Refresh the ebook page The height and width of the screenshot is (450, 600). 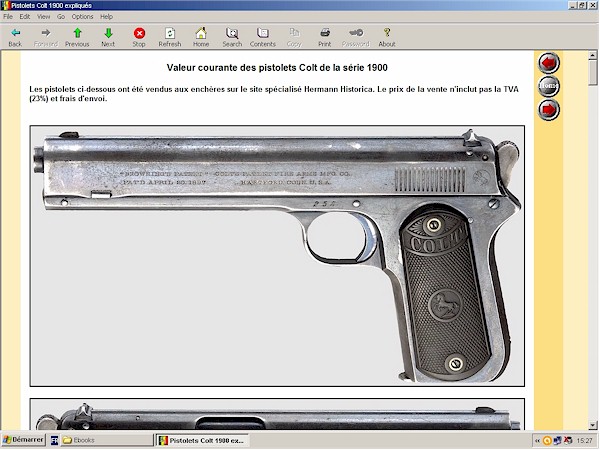(x=170, y=37)
